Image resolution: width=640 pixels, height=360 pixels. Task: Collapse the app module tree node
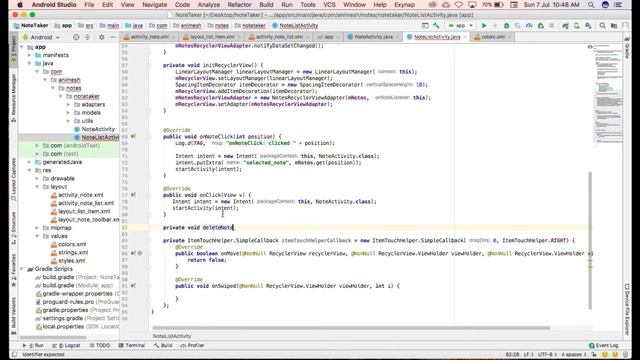coord(22,47)
